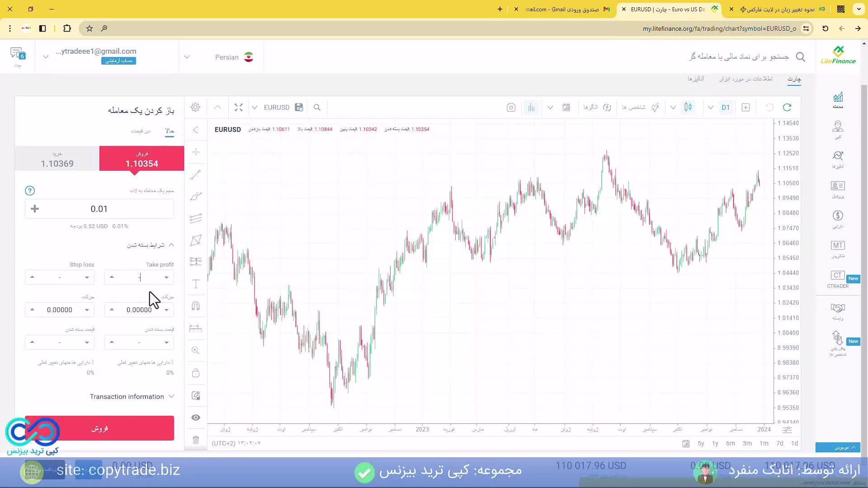The width and height of the screenshot is (868, 488).
Task: Click the screenshot/camera icon on chart
Action: pos(510,107)
